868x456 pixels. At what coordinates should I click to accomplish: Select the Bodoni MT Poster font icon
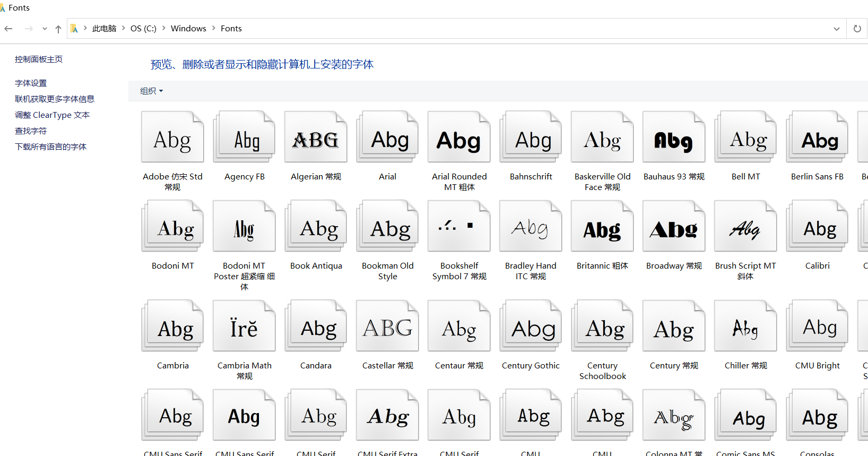[x=244, y=226]
